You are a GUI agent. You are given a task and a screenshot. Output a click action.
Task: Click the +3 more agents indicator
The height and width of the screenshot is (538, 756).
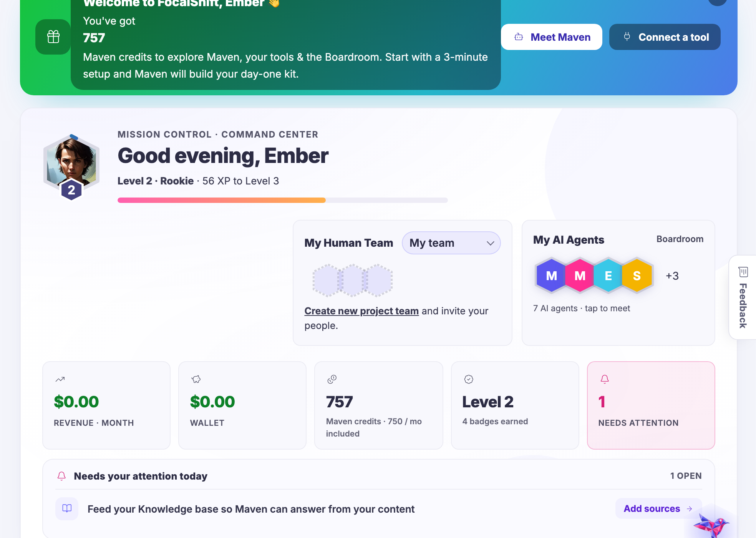point(672,276)
